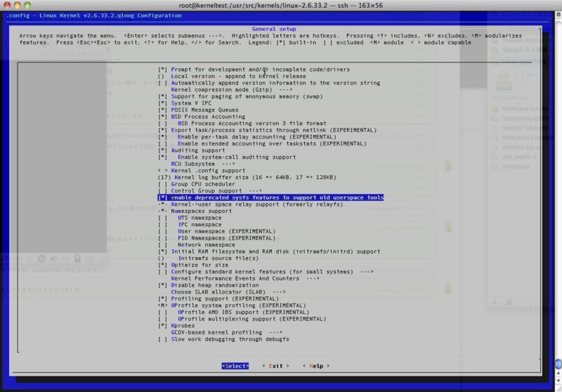Toggle PID Namespaces (EXPERIMENTAL) checkbox
The image size is (562, 392).
(162, 238)
